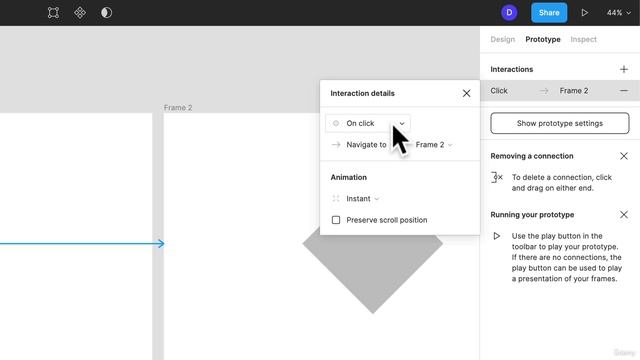Click the create component icon

tap(80, 13)
